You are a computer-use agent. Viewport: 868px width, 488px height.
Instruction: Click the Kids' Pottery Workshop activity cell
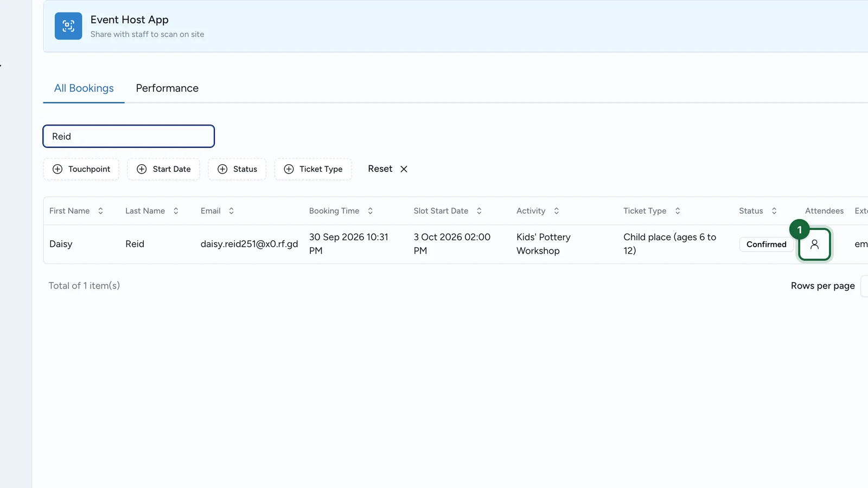tap(544, 244)
